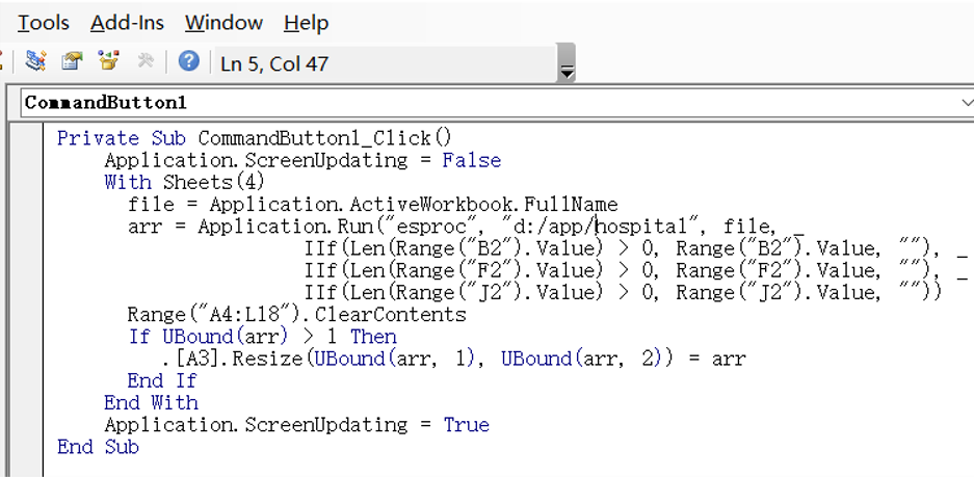Open the Add-Ins menu
The width and height of the screenshot is (974, 477).
[127, 23]
